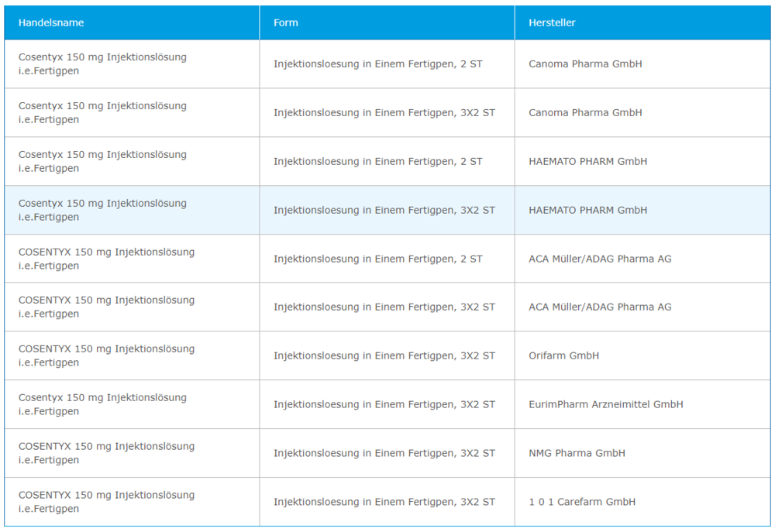Screen dimensions: 775x532
Task: Select the Form cell in the NMG Pharma row
Action: pyautogui.click(x=384, y=454)
